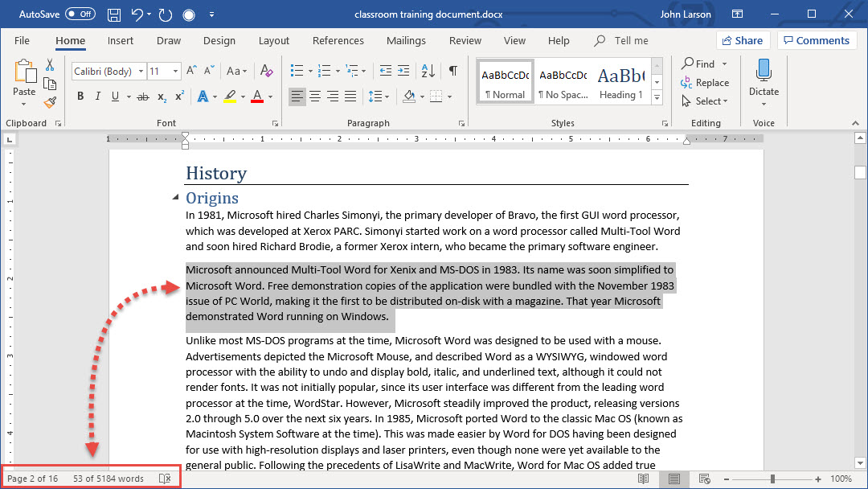Screen dimensions: 868x489
Task: Apply a bulleted list to the selection
Action: 297,71
